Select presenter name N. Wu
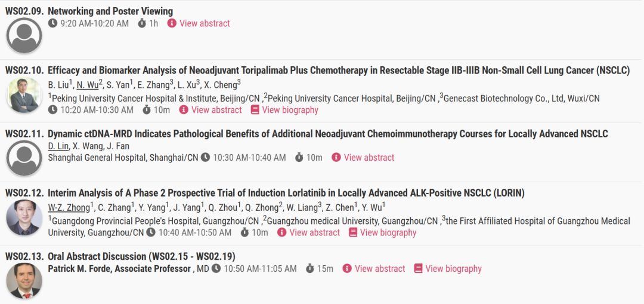The image size is (644, 304). (88, 85)
